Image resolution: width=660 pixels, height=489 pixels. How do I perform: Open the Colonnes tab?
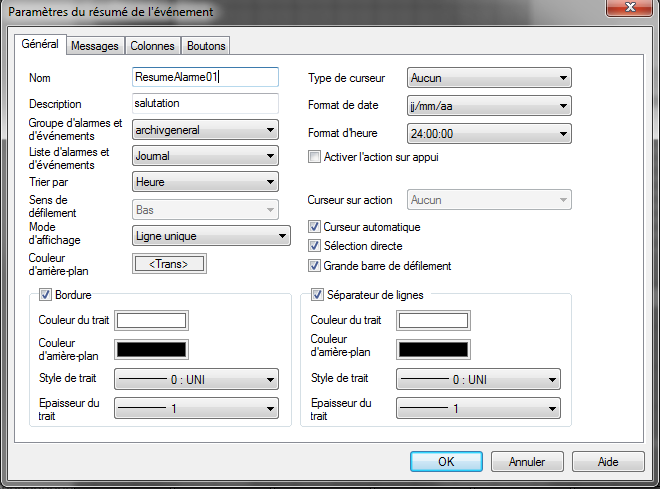pyautogui.click(x=152, y=46)
